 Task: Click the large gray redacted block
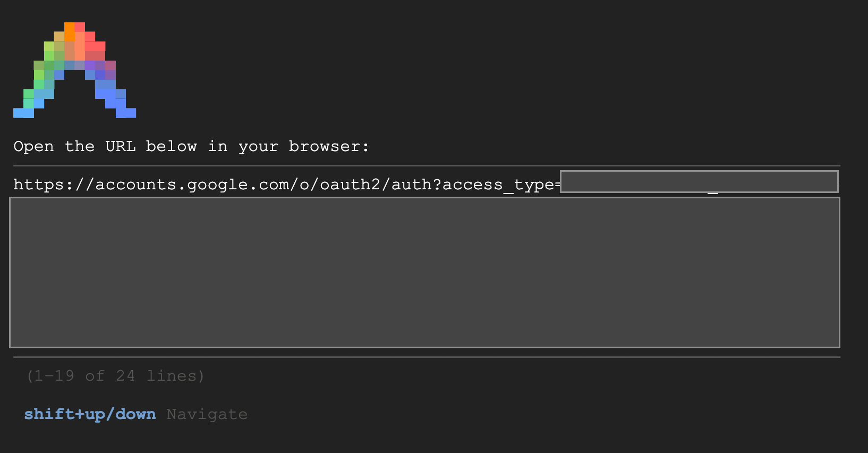tap(424, 272)
